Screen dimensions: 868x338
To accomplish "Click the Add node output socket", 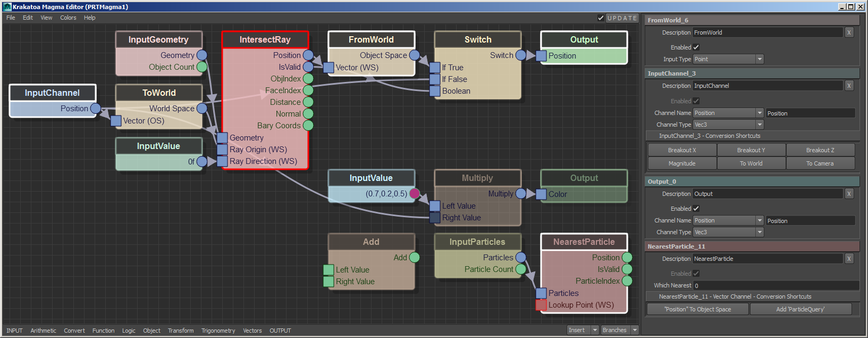I will 415,258.
